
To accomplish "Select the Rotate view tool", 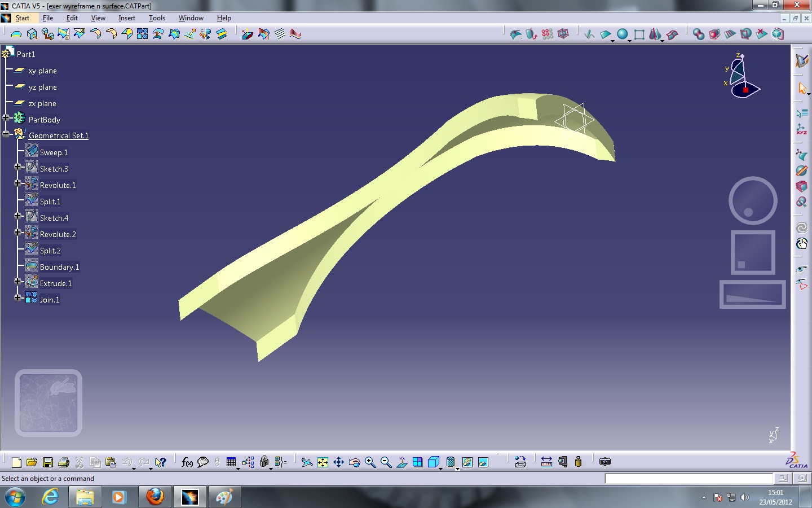I will coord(354,462).
